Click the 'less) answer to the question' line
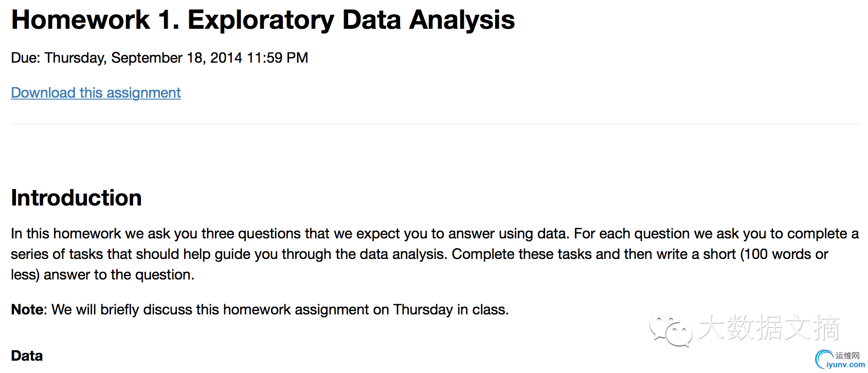868x373 pixels. click(x=102, y=275)
